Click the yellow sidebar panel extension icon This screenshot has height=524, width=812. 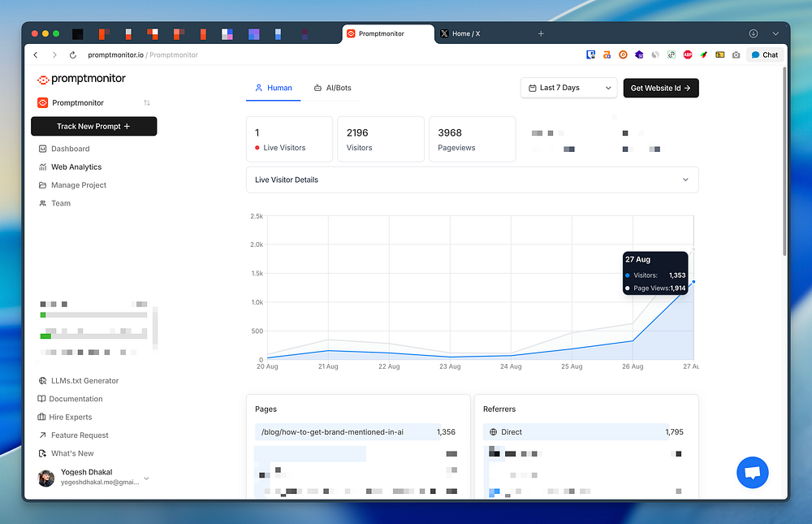click(x=719, y=55)
